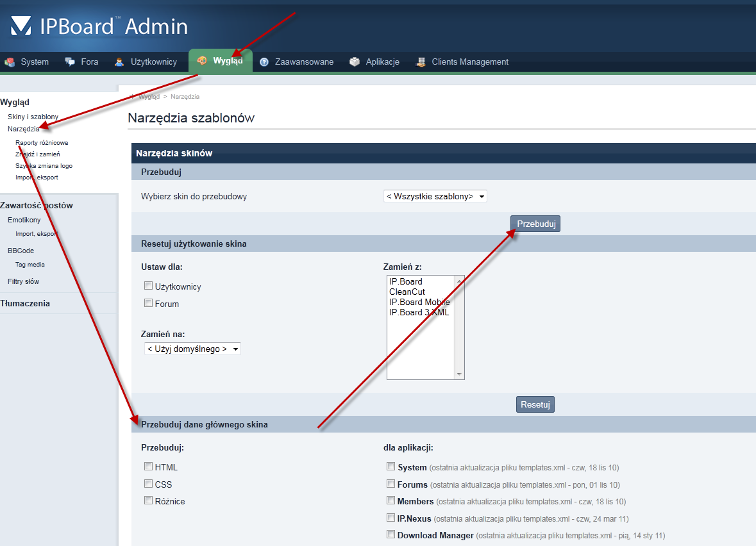756x546 pixels.
Task: Enable the Użytkownicy checkbox
Action: tap(148, 286)
